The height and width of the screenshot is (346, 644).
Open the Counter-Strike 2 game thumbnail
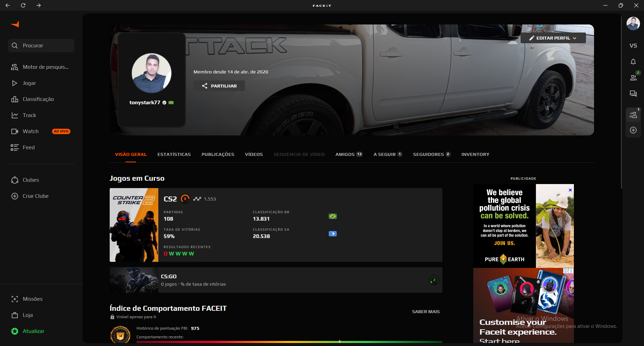click(134, 225)
